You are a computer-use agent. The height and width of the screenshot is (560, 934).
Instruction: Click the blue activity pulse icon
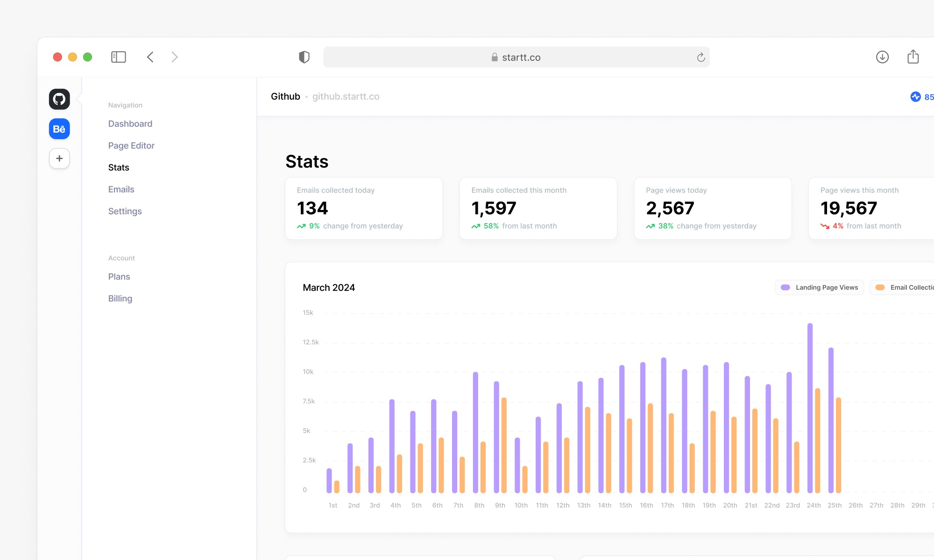[915, 97]
